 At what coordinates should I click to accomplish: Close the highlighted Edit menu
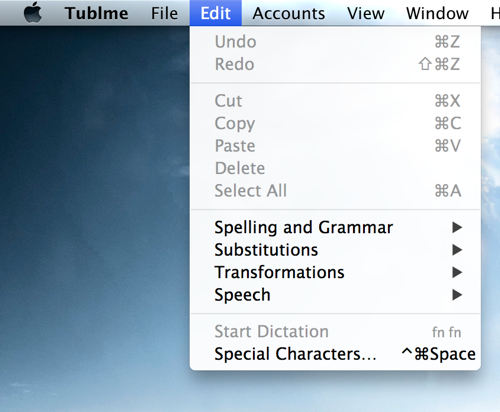216,13
